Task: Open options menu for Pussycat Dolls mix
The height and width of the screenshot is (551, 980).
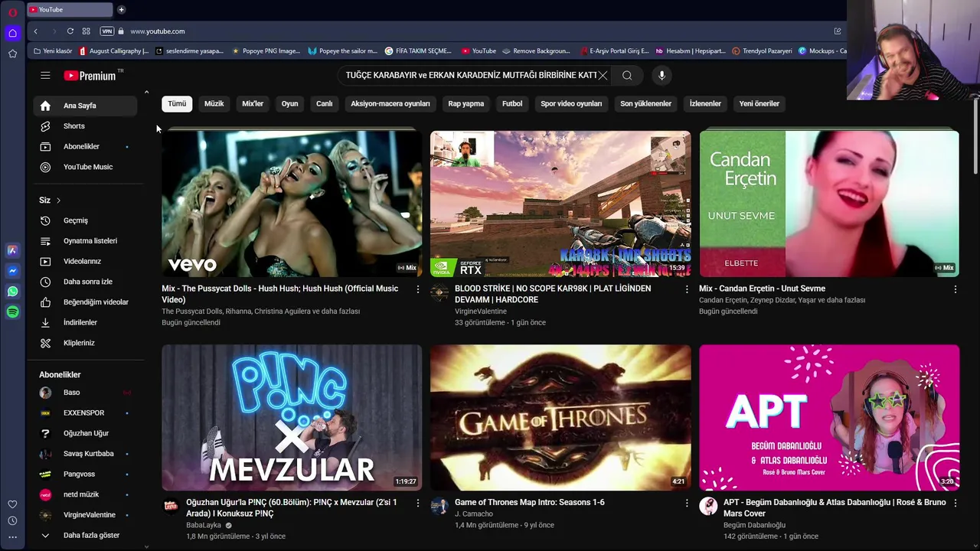Action: tap(417, 289)
